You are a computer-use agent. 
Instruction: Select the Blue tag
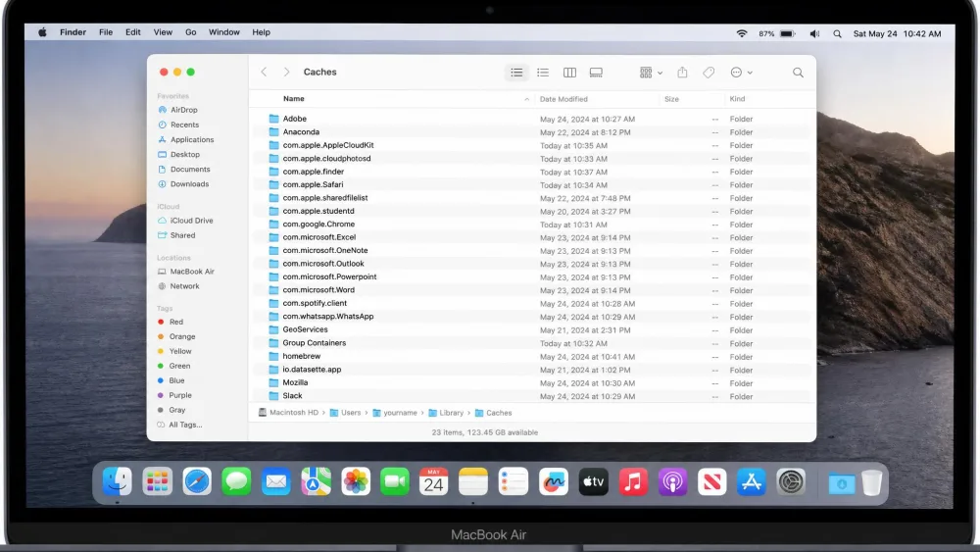pyautogui.click(x=176, y=380)
